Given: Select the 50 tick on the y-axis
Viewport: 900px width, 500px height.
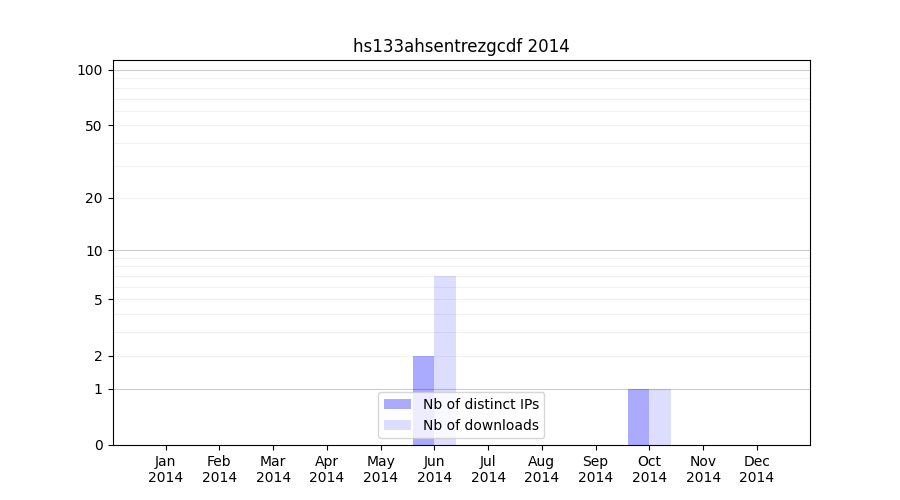Looking at the screenshot, I should click(x=94, y=126).
